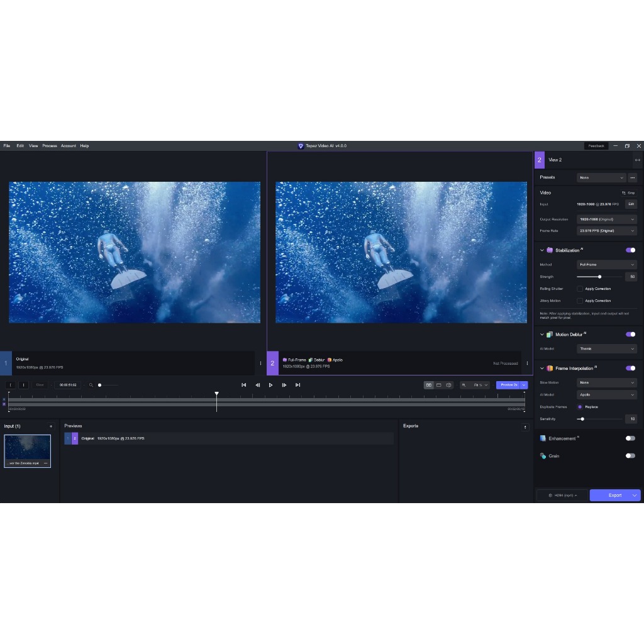This screenshot has height=644, width=644.
Task: Add a new input file
Action: (x=51, y=426)
